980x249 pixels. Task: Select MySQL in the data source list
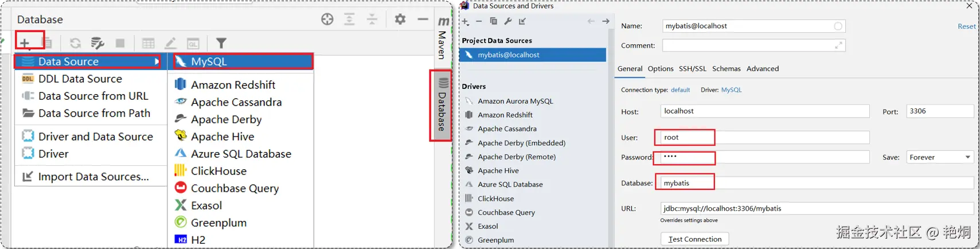(x=241, y=61)
